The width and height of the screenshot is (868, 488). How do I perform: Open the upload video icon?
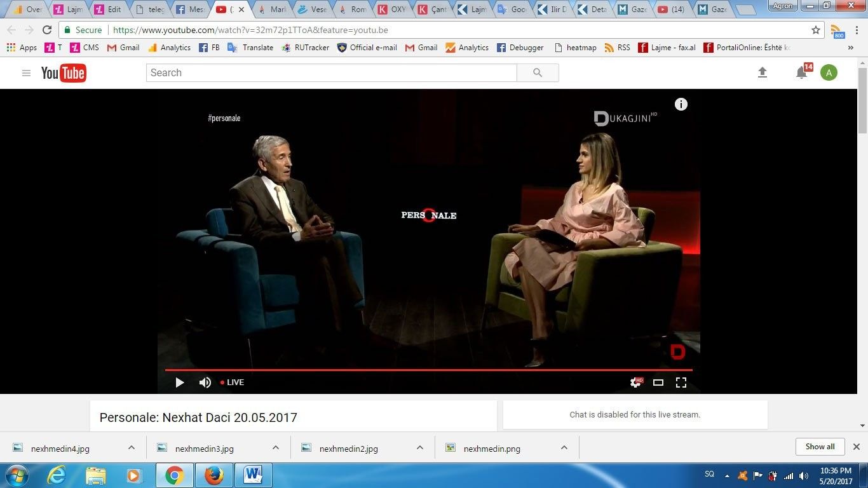tap(763, 73)
